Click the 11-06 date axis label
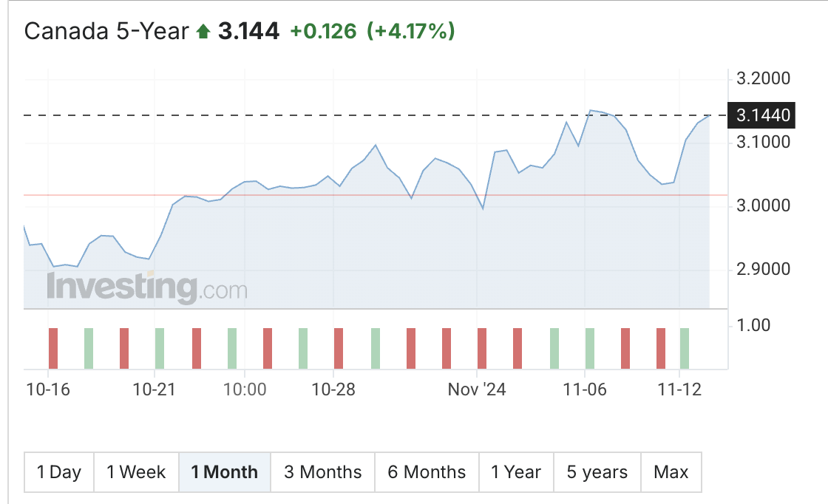Viewport: 828px width, 504px height. pos(585,389)
